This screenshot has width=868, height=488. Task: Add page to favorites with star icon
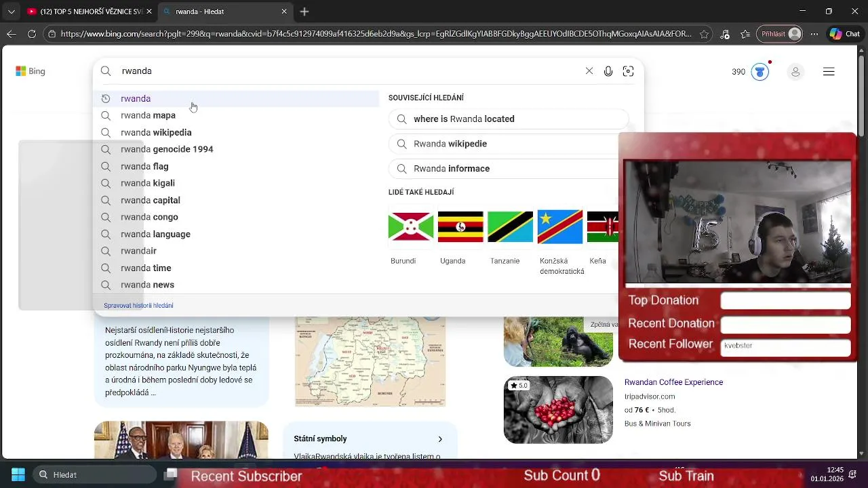(x=705, y=34)
